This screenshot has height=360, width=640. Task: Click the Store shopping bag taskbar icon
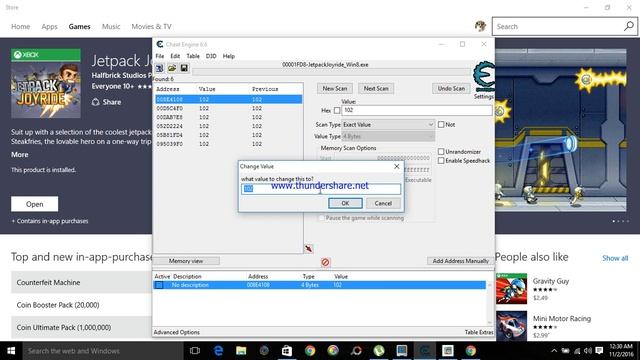point(287,351)
